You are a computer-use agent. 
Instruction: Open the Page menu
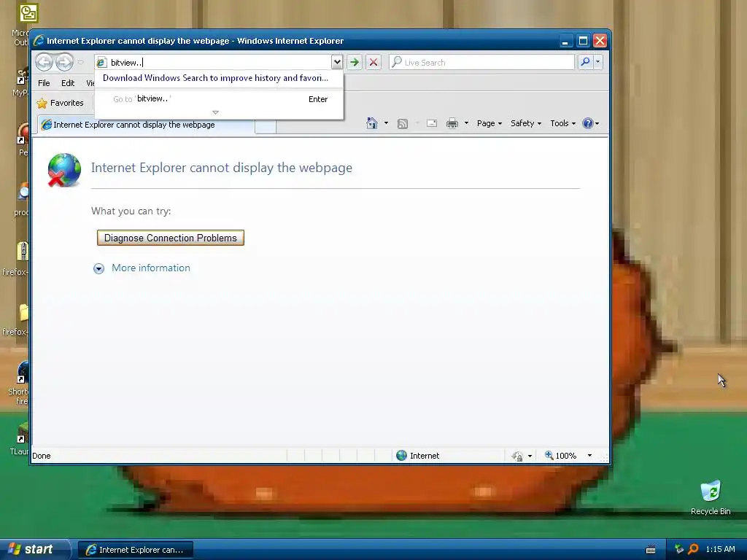pos(489,123)
